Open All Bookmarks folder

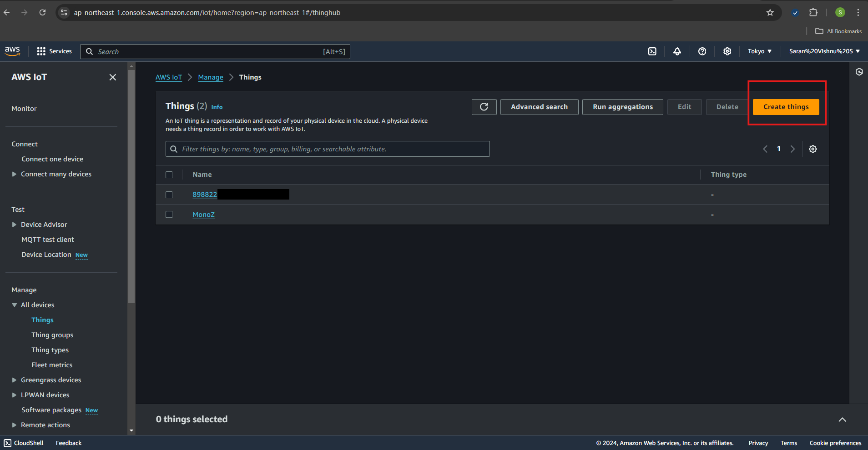(x=838, y=31)
